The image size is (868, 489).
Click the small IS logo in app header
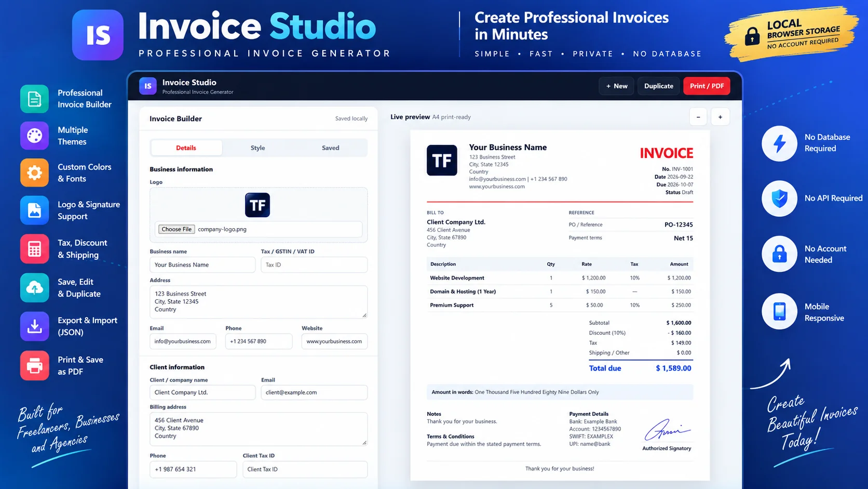tap(148, 86)
